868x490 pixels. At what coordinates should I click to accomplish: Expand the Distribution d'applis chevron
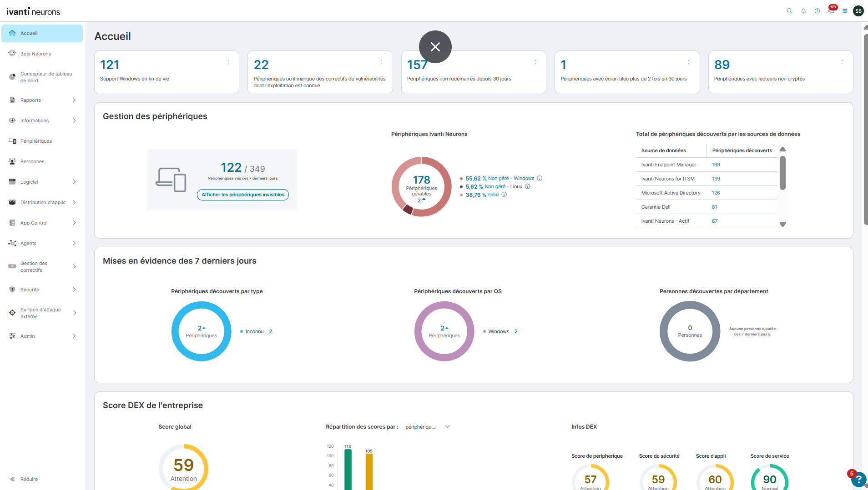coord(74,202)
